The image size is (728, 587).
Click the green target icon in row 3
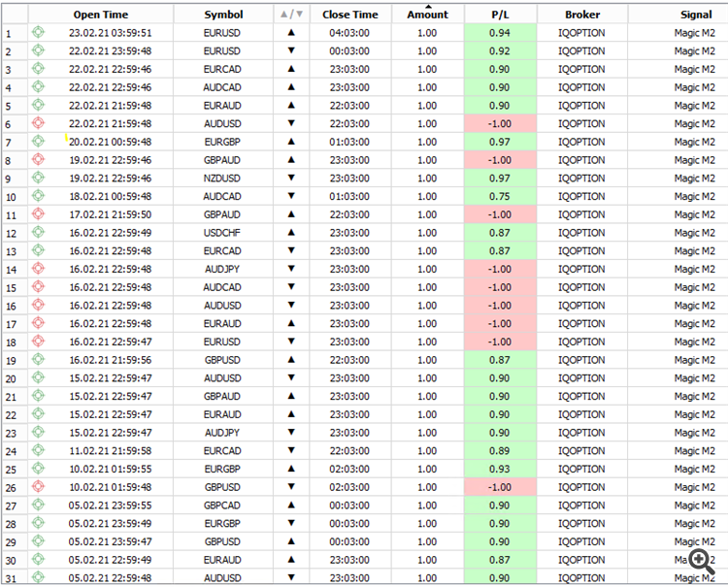click(x=38, y=69)
